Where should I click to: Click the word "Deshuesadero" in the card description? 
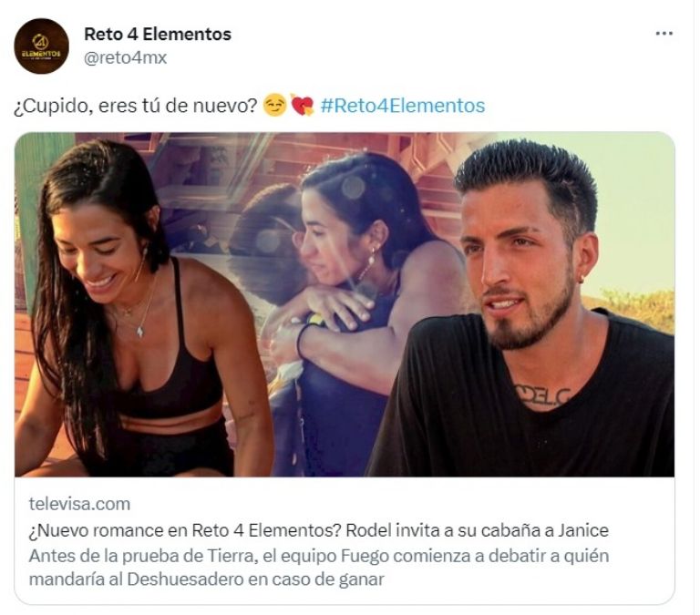click(185, 579)
